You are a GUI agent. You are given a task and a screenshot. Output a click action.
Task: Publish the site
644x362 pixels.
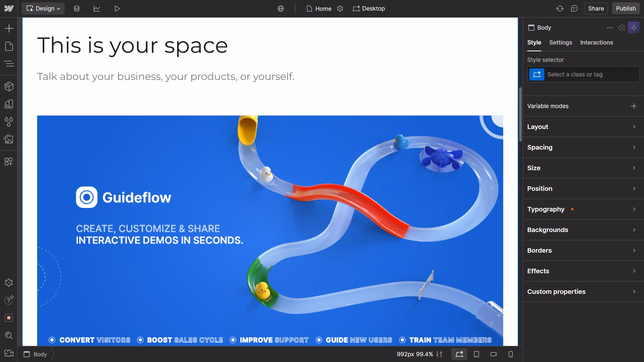click(626, 8)
